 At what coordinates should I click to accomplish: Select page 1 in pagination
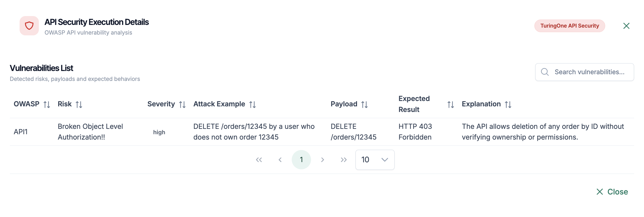tap(301, 160)
